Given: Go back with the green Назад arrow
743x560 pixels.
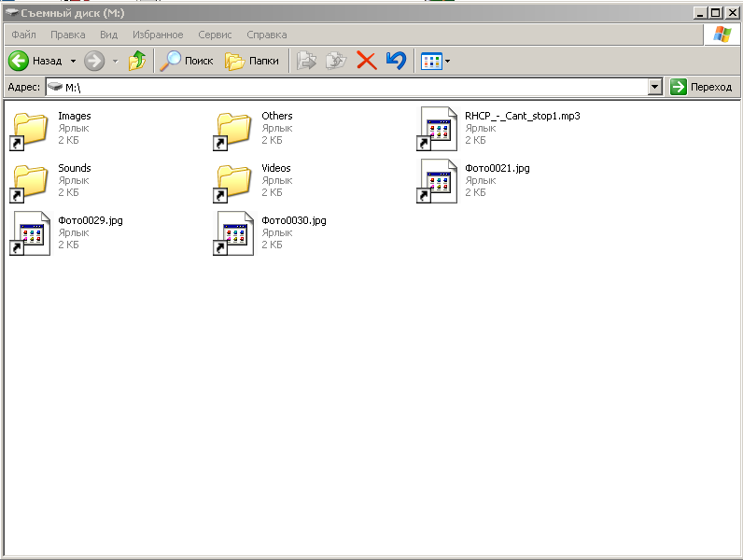Looking at the screenshot, I should click(36, 61).
